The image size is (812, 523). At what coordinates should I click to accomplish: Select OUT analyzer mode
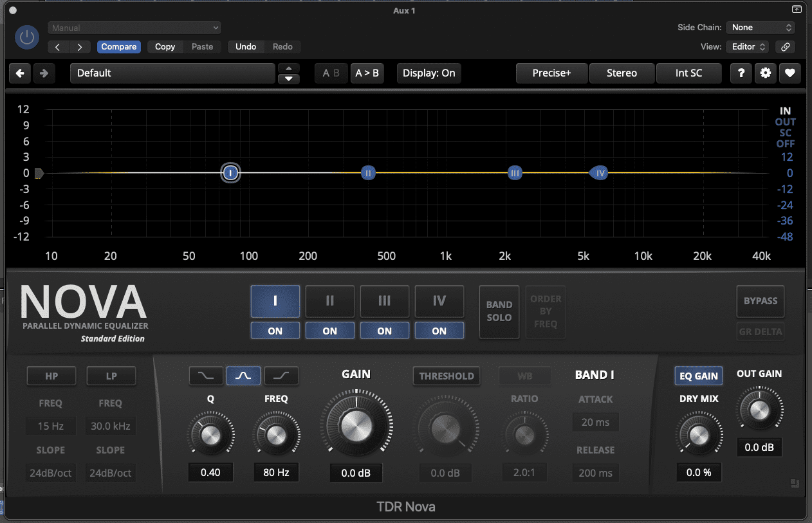click(x=785, y=122)
